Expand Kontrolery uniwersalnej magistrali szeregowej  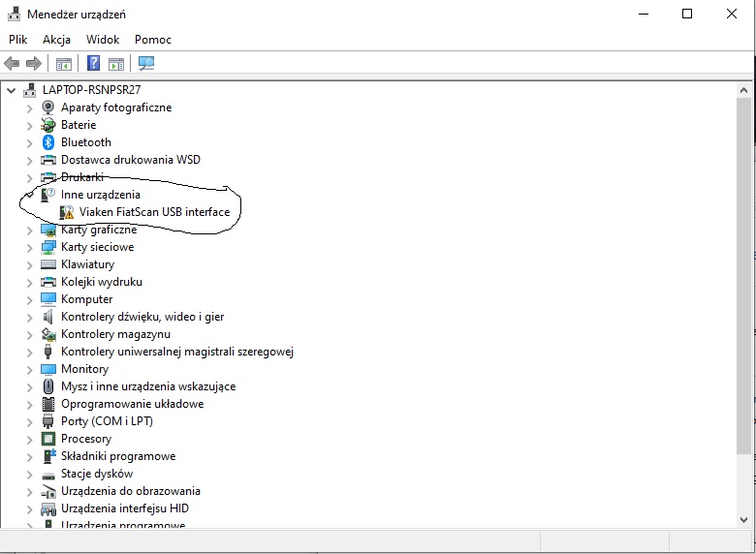tap(29, 353)
